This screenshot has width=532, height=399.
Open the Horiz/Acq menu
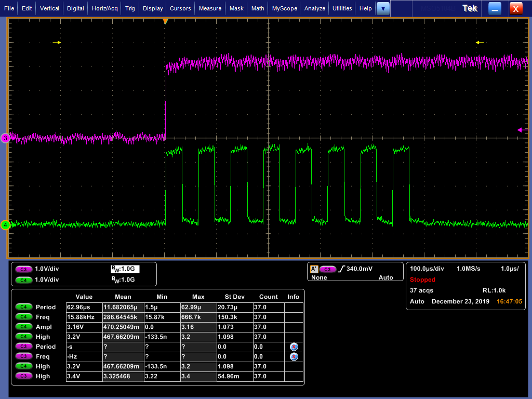[105, 8]
